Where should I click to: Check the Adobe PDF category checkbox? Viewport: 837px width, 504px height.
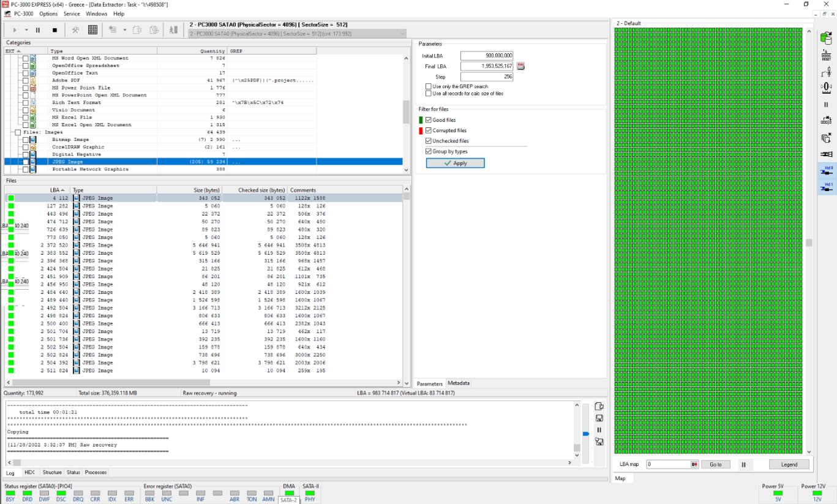tap(25, 80)
